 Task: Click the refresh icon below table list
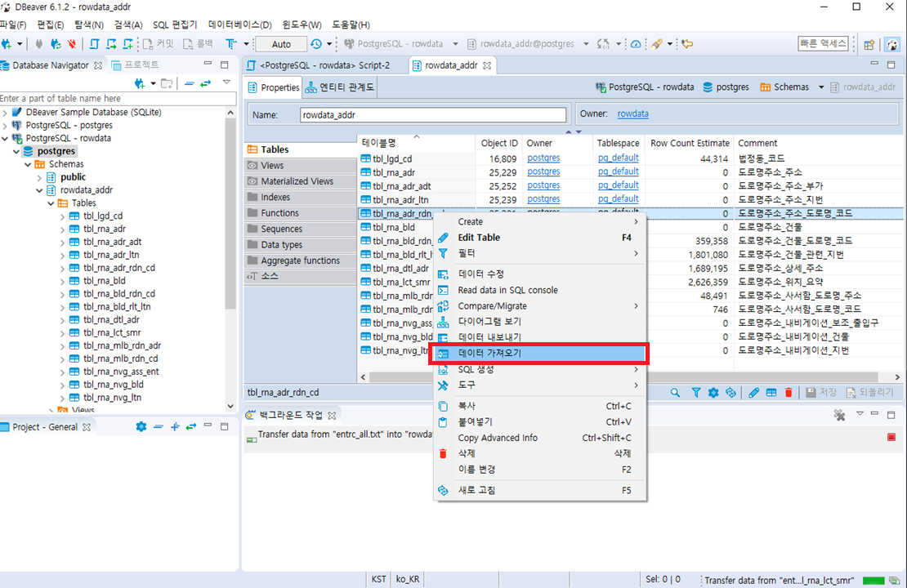[x=731, y=393]
